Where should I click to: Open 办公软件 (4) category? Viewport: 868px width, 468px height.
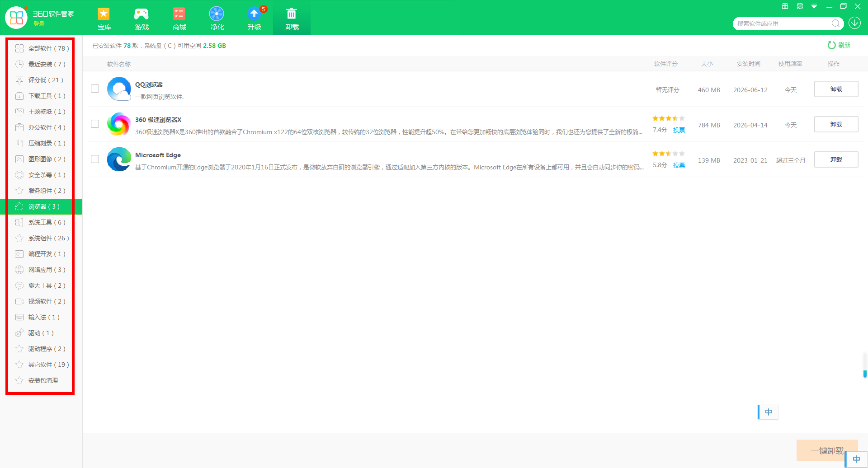click(x=41, y=127)
